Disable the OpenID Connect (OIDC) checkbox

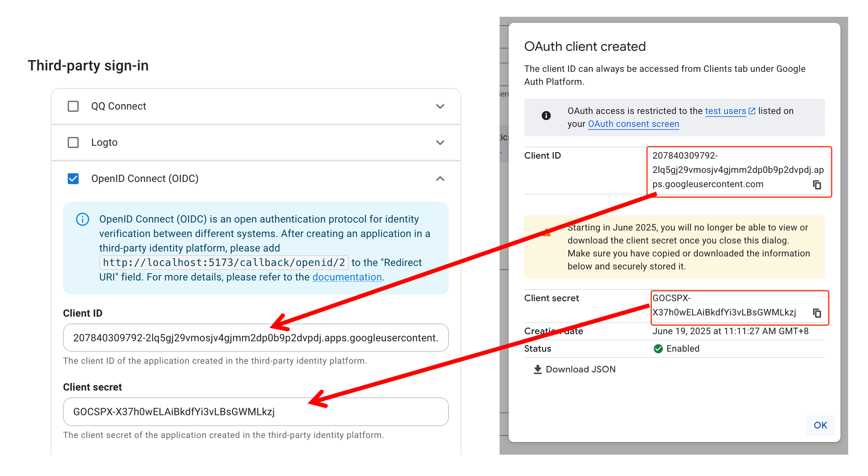pyautogui.click(x=72, y=178)
